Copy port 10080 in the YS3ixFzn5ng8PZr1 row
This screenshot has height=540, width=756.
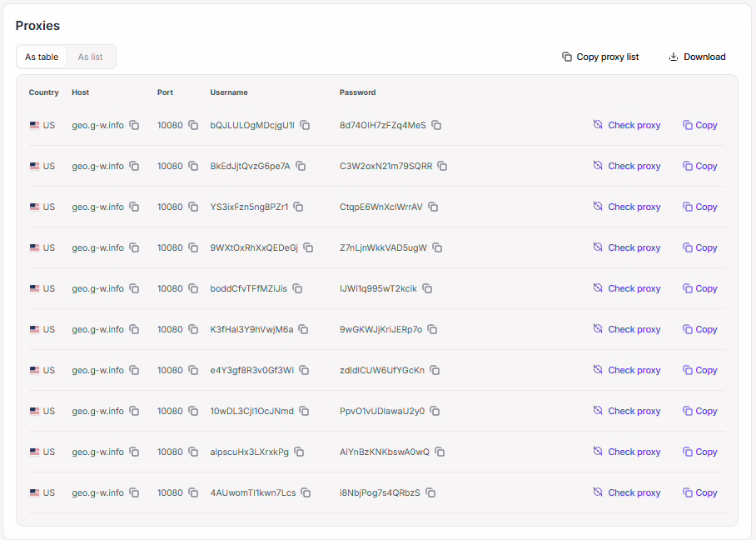pos(193,207)
